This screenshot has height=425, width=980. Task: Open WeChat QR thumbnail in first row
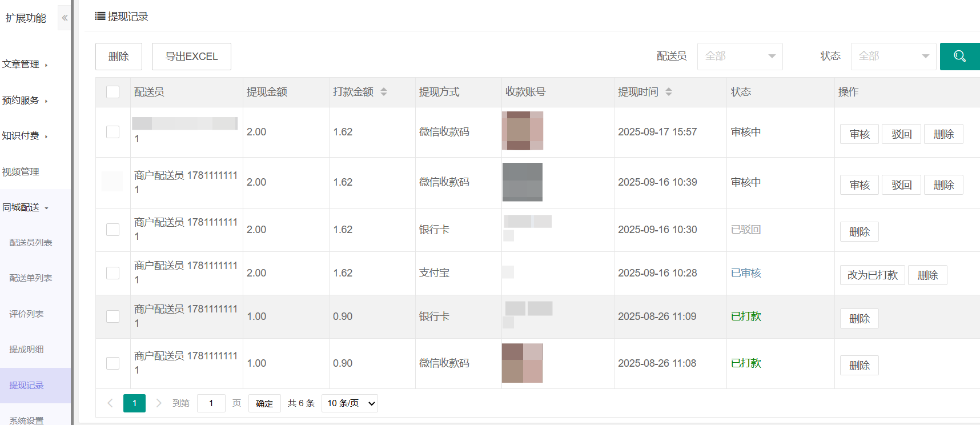pyautogui.click(x=523, y=131)
